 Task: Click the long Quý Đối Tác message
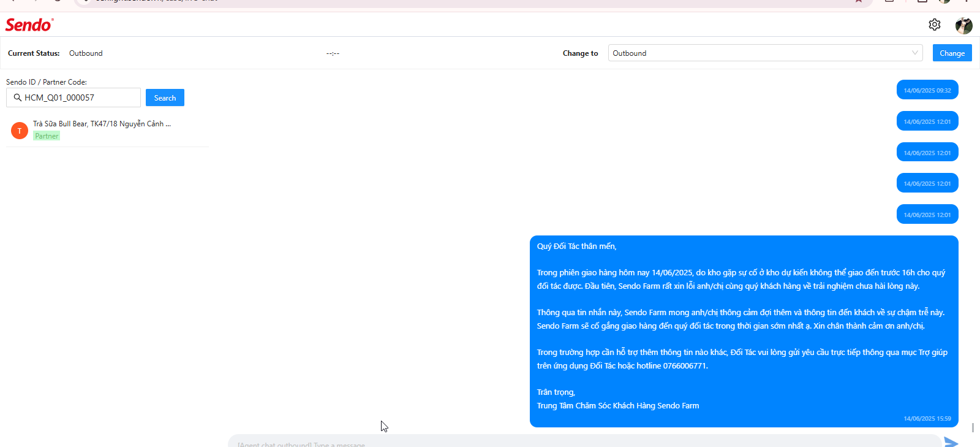coord(744,331)
